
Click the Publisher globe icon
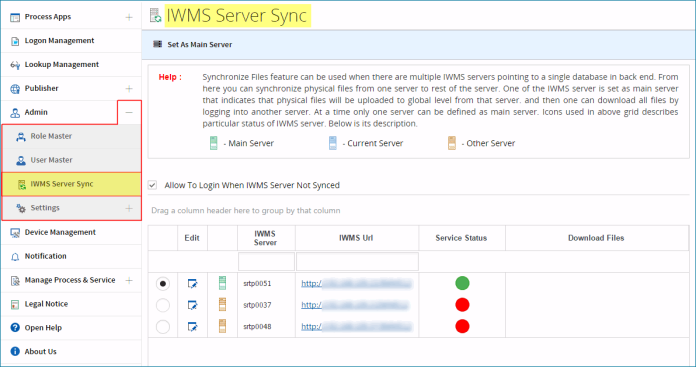click(15, 89)
